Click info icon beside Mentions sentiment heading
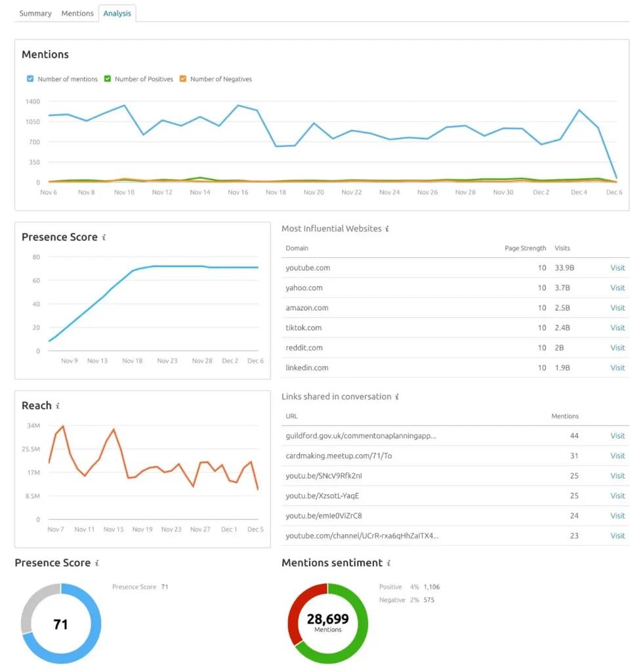 (388, 563)
